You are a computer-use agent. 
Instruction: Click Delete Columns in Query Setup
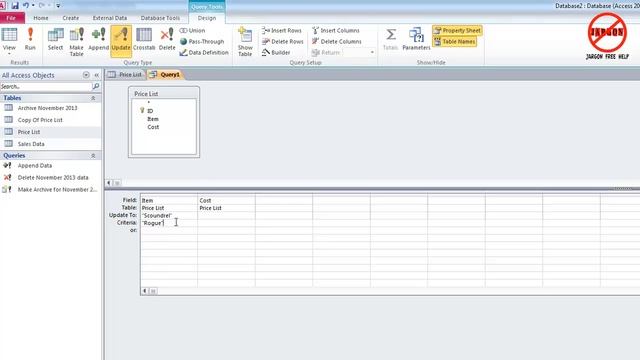[337, 42]
